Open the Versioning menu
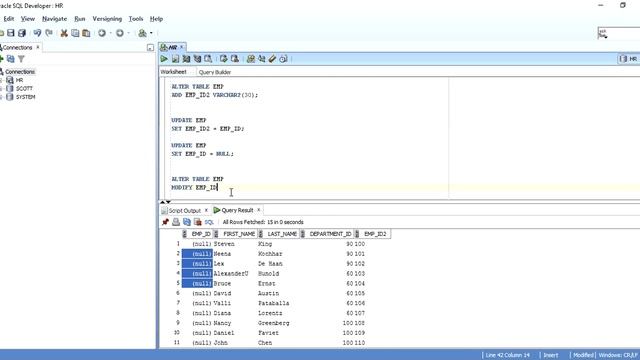Viewport: 640px width, 360px height. tap(107, 19)
